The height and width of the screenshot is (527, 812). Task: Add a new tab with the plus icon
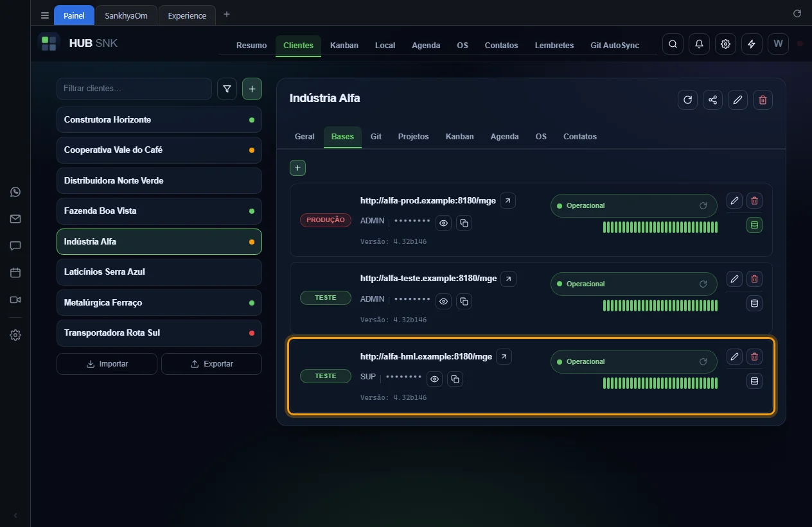(x=227, y=14)
